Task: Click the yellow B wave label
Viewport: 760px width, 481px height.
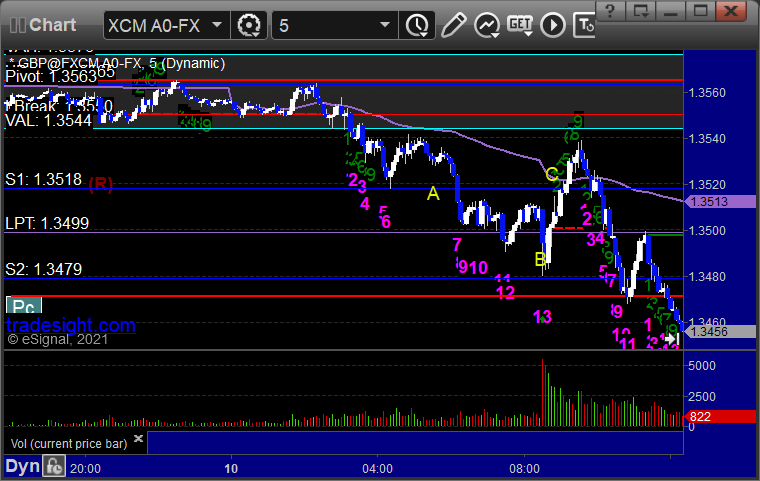Action: pos(540,259)
